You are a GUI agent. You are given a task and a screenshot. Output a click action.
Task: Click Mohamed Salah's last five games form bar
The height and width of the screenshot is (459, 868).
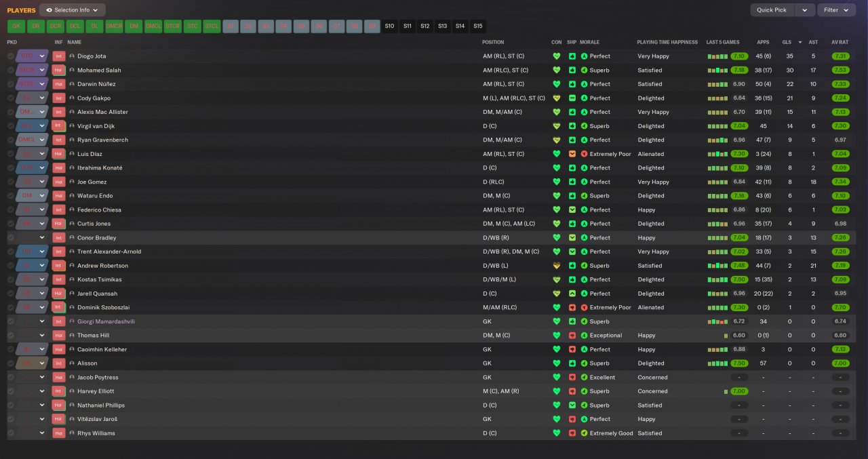[717, 70]
